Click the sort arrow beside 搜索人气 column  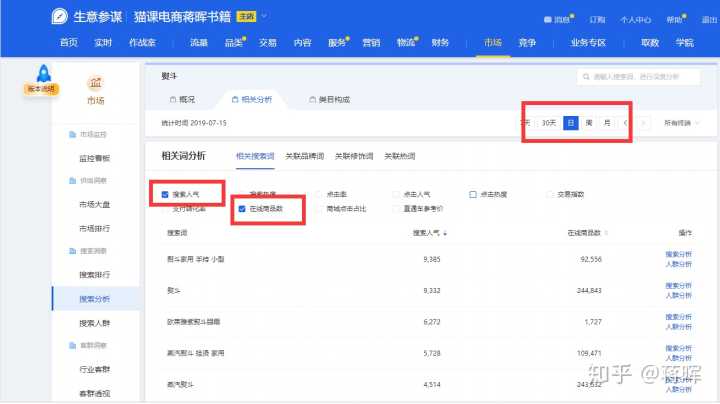coord(446,232)
